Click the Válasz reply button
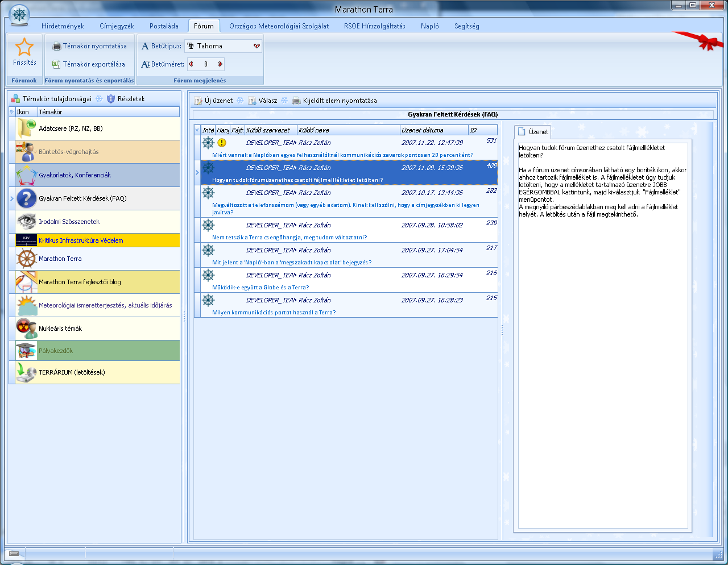728x565 pixels. point(263,101)
